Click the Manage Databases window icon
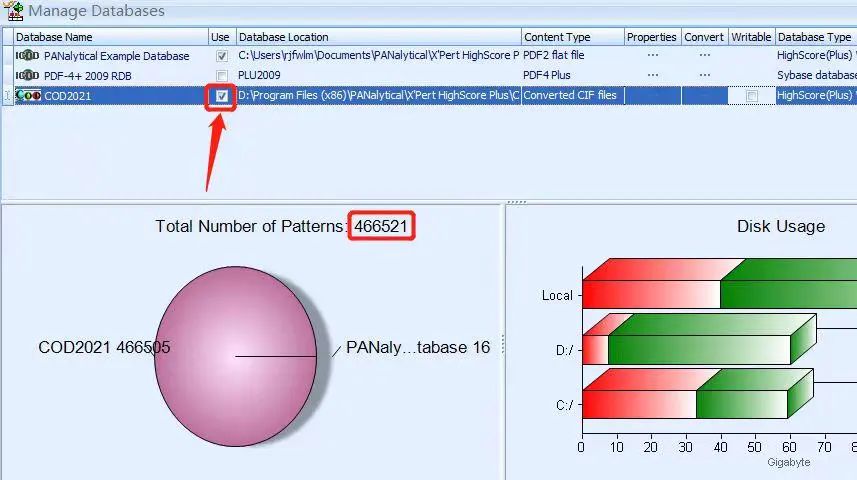857x480 pixels. point(14,10)
